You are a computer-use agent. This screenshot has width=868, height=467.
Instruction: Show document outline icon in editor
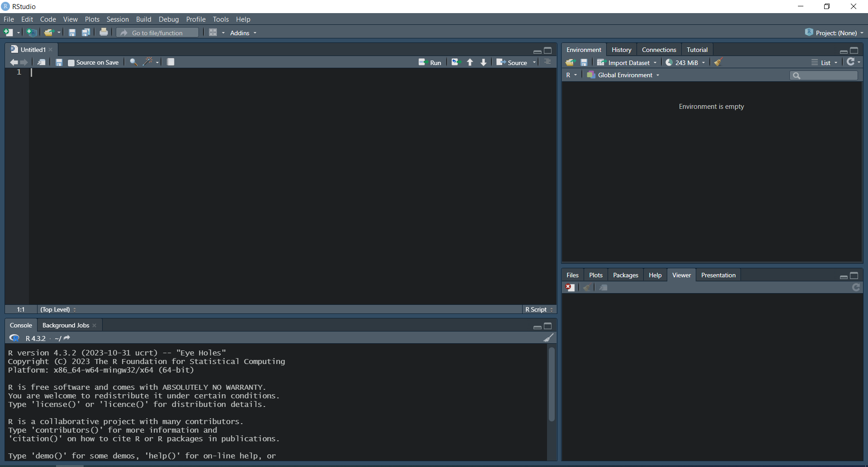coord(547,62)
